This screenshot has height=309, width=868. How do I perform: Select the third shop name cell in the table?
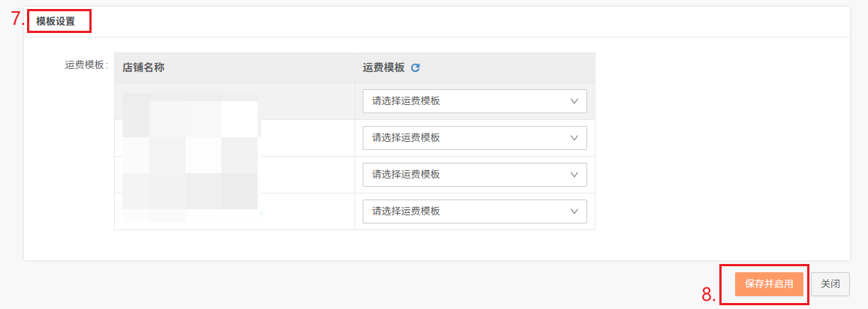[x=234, y=175]
